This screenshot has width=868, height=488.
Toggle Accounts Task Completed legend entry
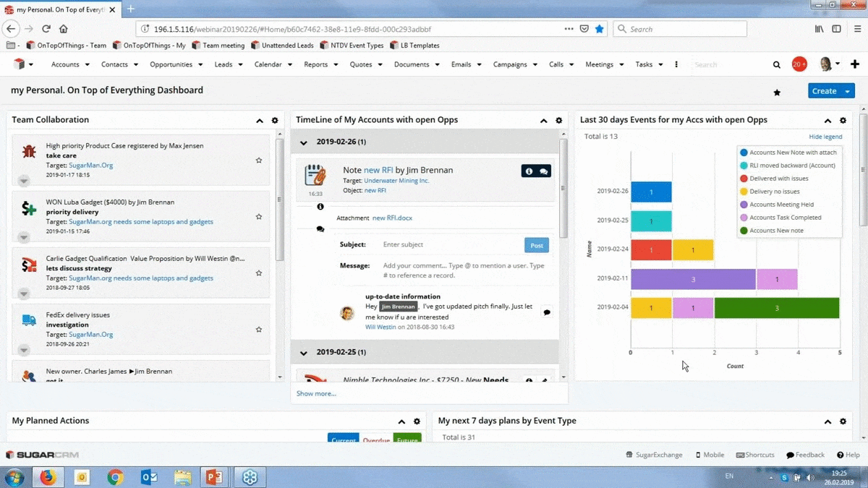(x=780, y=218)
